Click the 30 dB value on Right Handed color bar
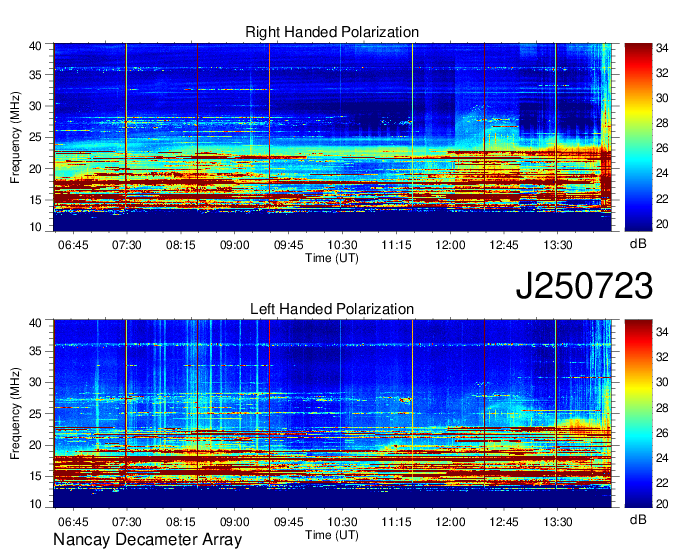The height and width of the screenshot is (552, 680). [x=662, y=98]
